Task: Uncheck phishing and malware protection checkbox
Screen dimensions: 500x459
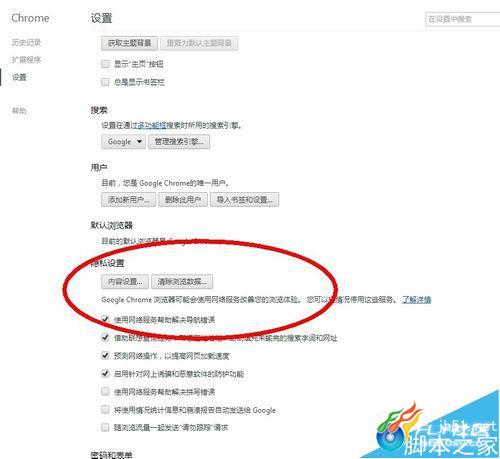Action: pos(105,373)
